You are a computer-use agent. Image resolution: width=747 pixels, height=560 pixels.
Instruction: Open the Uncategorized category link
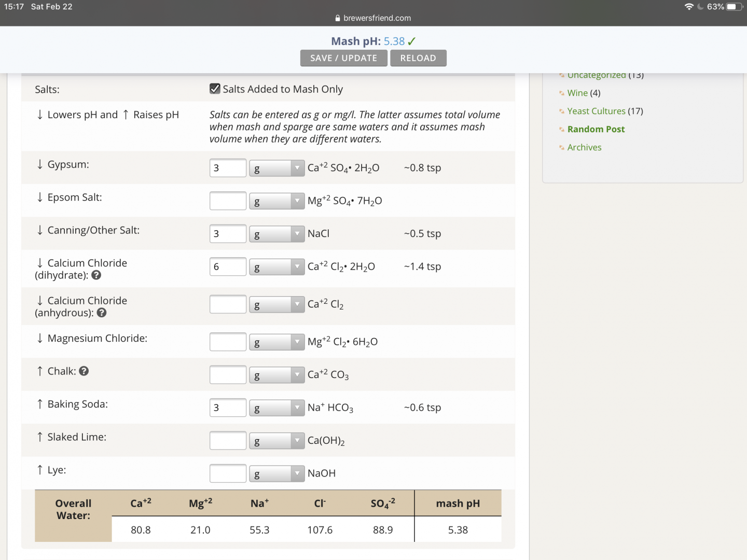click(x=597, y=75)
